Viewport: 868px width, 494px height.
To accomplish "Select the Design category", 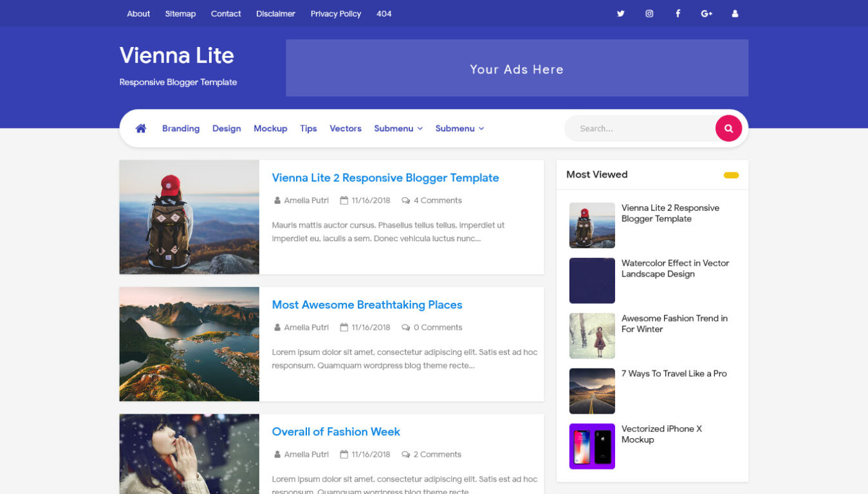I will [226, 129].
